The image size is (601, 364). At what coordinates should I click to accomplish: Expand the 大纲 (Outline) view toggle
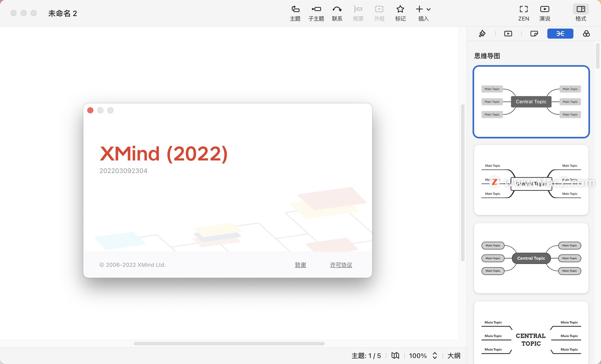455,356
